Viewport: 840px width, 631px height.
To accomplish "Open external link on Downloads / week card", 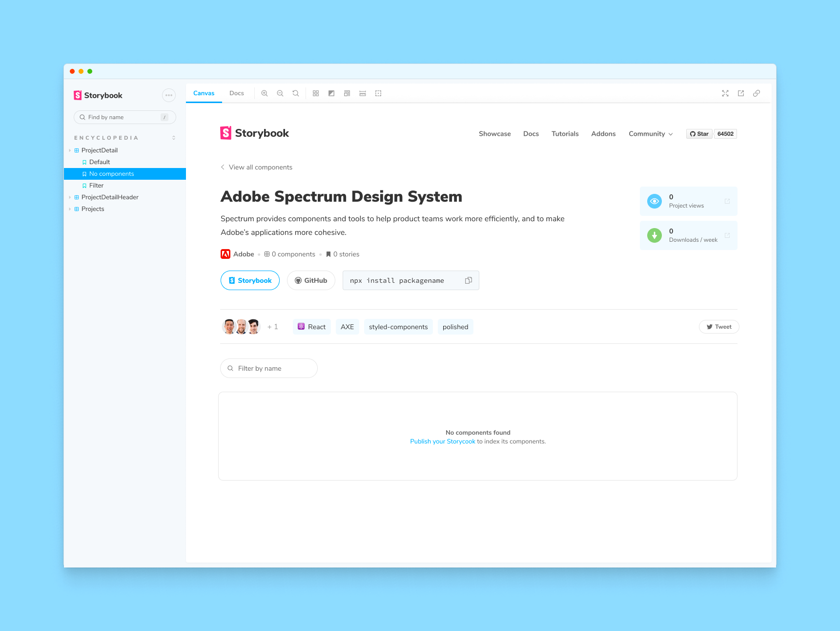I will [x=727, y=235].
